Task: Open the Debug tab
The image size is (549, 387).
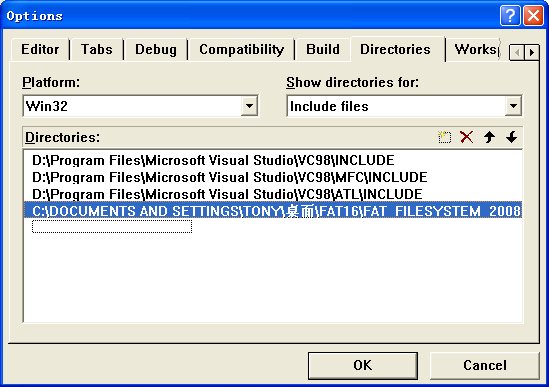Action: click(x=156, y=49)
